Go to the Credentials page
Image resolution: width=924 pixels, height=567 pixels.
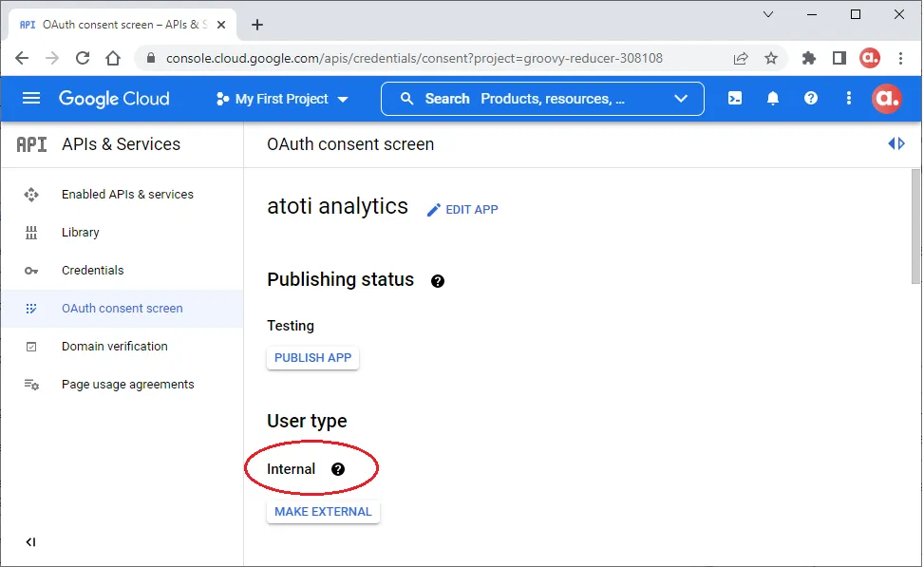[122, 271]
